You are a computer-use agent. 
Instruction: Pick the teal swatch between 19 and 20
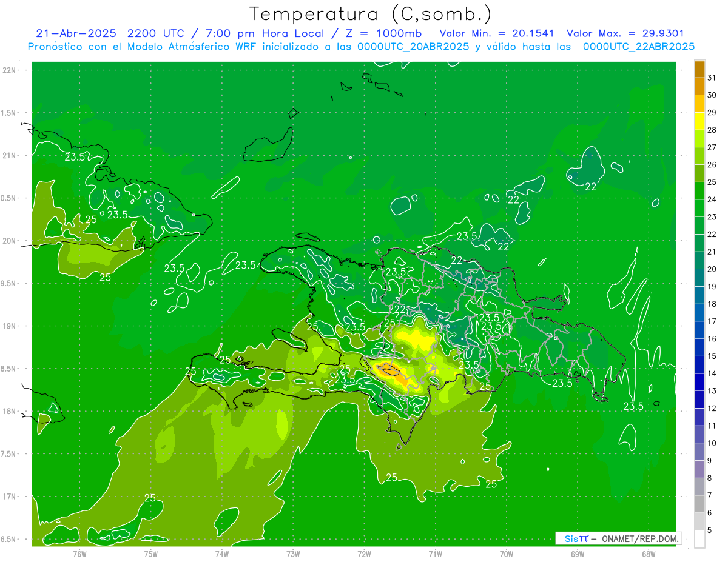click(x=699, y=278)
